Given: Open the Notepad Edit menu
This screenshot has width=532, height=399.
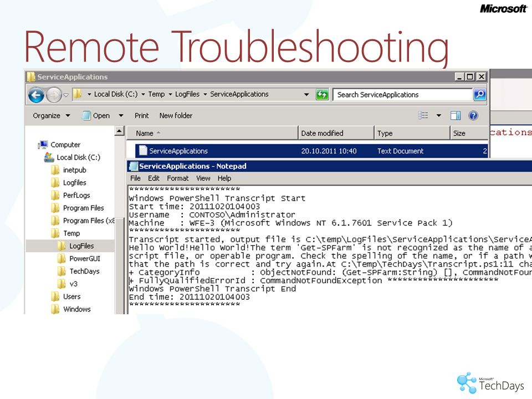Looking at the screenshot, I should click(x=154, y=178).
